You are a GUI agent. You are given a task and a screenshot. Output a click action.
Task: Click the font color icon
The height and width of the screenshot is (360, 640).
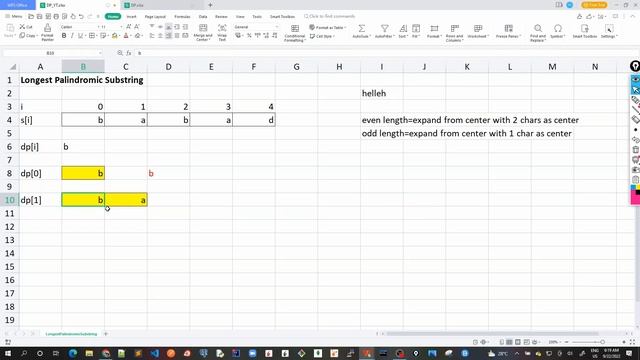click(x=126, y=36)
